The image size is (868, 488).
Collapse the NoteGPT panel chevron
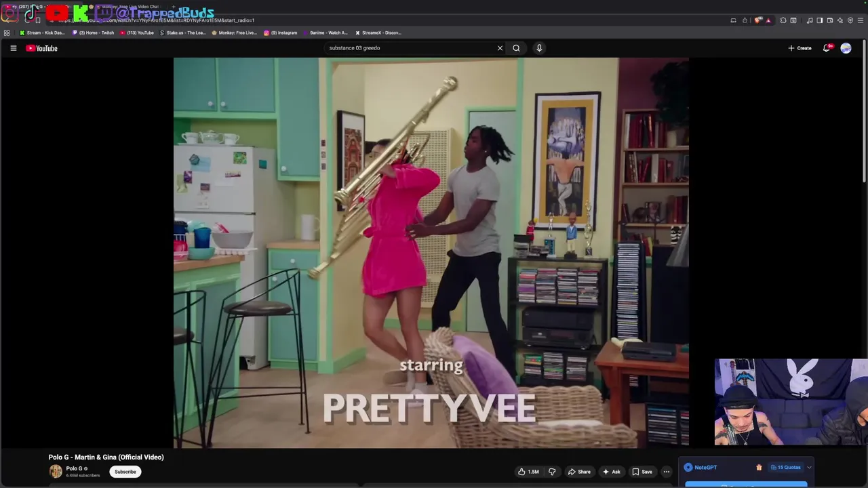[809, 467]
